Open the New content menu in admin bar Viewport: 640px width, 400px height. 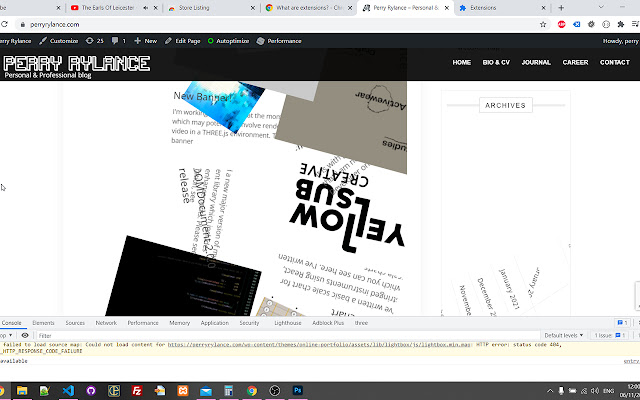click(x=145, y=41)
